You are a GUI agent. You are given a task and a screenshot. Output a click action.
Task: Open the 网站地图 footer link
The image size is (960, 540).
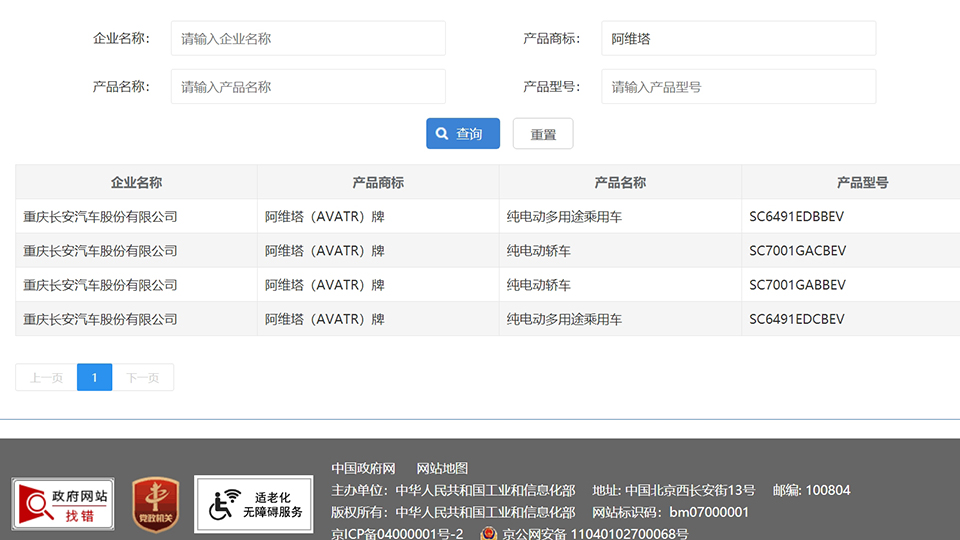coord(442,468)
